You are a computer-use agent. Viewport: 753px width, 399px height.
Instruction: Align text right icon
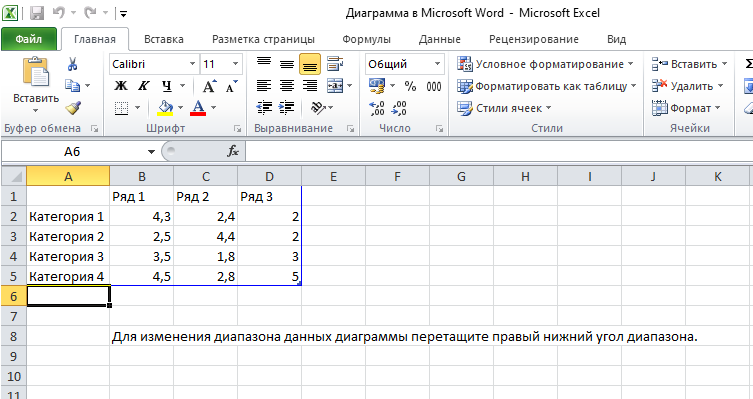[310, 86]
